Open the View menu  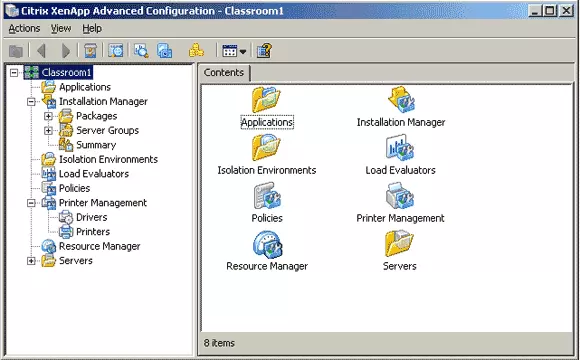click(x=61, y=28)
